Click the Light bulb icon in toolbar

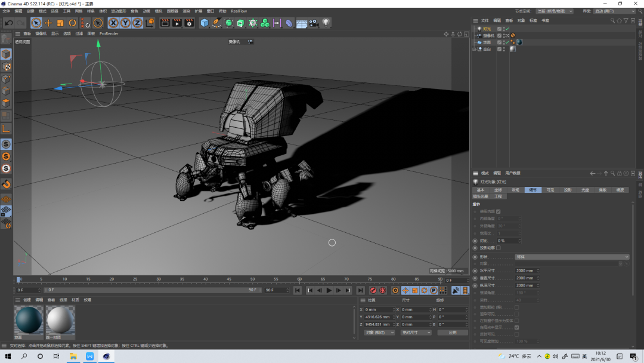(326, 23)
